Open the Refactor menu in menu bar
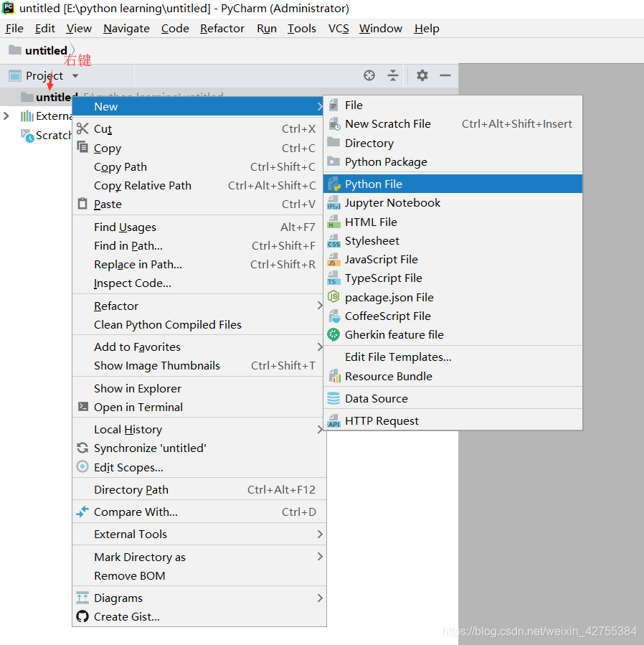 [x=222, y=29]
